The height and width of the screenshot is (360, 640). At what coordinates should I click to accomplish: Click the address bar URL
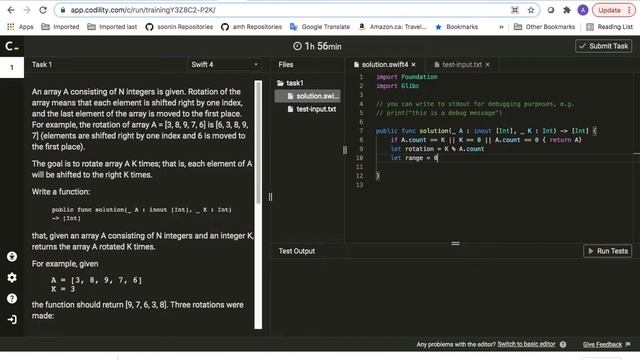[x=143, y=10]
